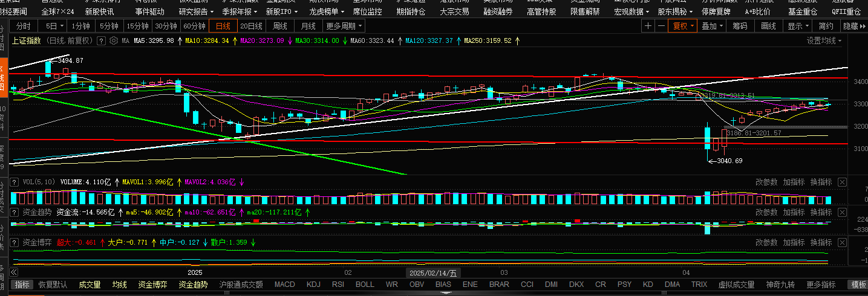The height and width of the screenshot is (296, 868).
Task: Open MA settings gear icon
Action: click(113, 41)
